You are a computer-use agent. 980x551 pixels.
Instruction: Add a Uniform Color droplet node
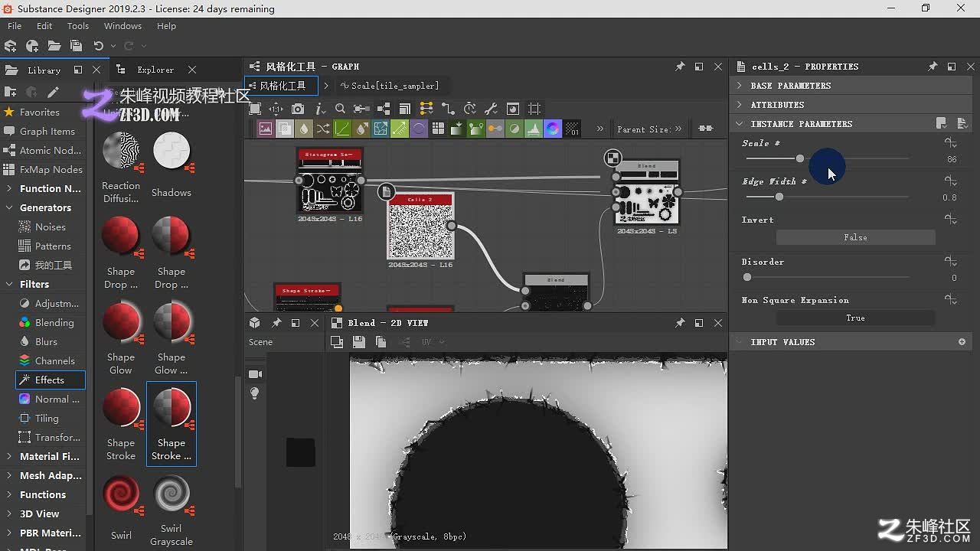[x=304, y=129]
